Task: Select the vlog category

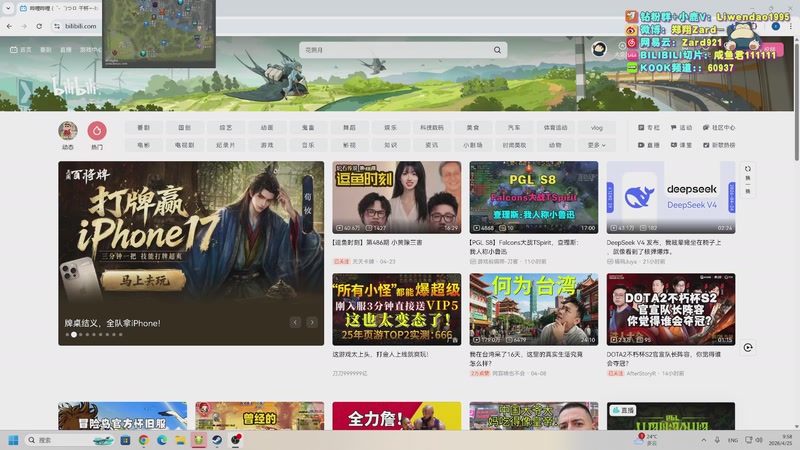Action: click(596, 128)
